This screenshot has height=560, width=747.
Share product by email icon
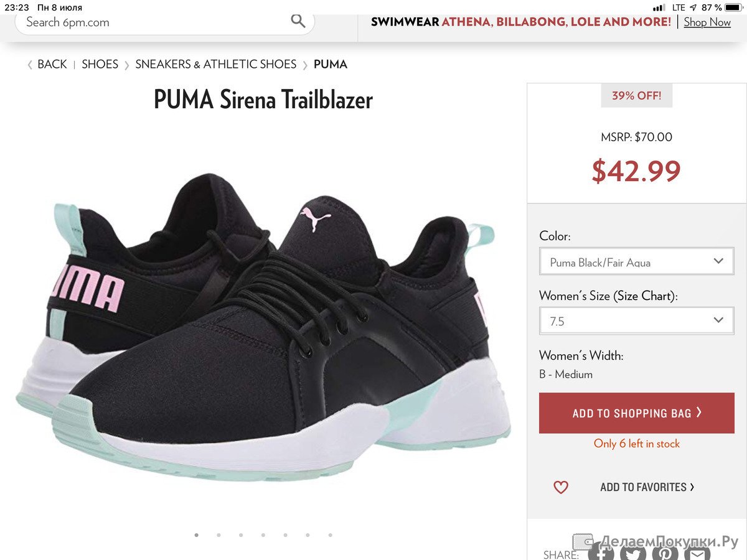point(697,553)
